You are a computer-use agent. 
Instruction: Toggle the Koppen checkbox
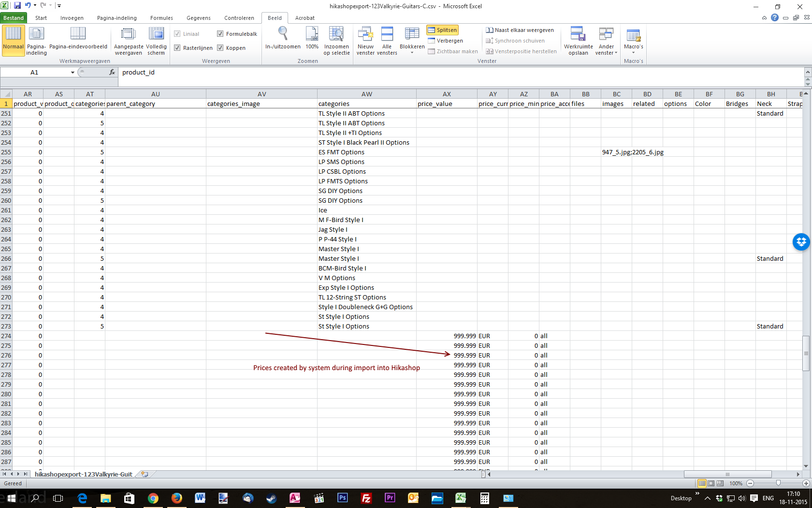[x=220, y=48]
